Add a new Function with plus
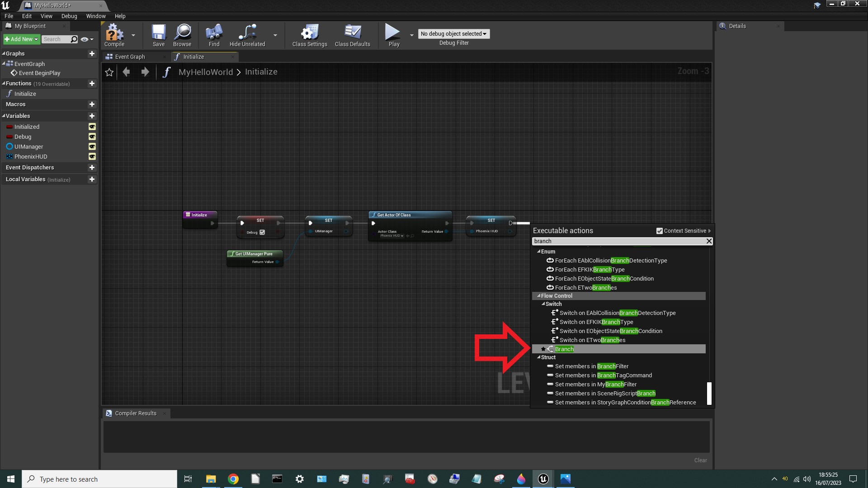Image resolution: width=868 pixels, height=488 pixels. click(92, 84)
